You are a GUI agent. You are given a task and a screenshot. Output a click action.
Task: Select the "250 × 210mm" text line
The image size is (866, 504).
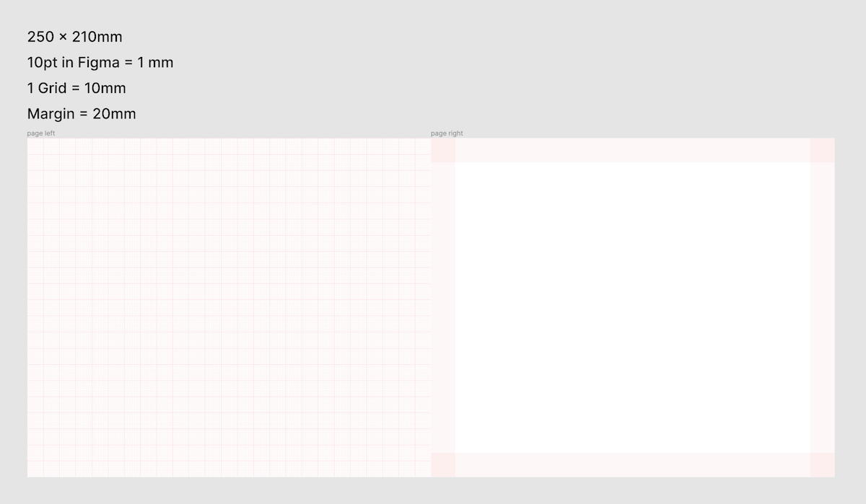pyautogui.click(x=74, y=37)
